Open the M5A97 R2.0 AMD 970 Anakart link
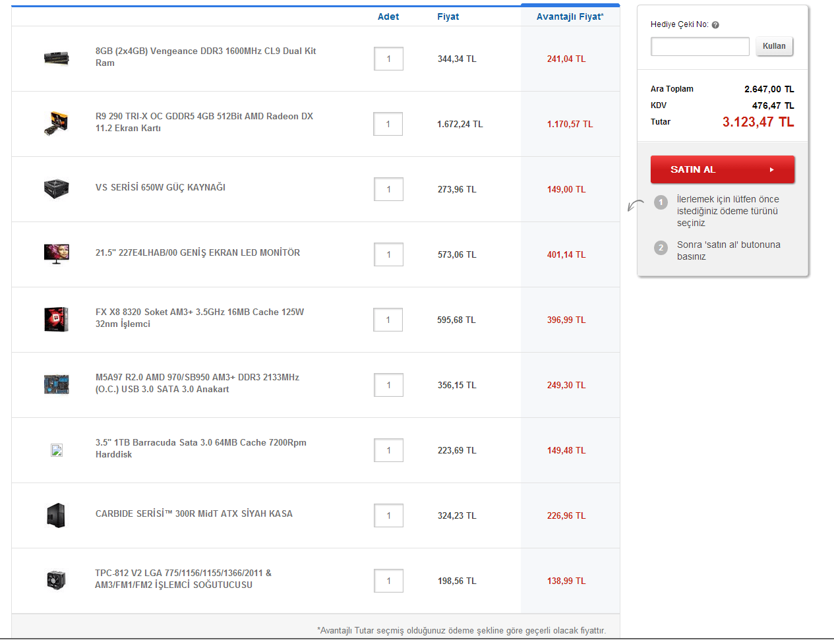This screenshot has width=834, height=644. click(197, 383)
